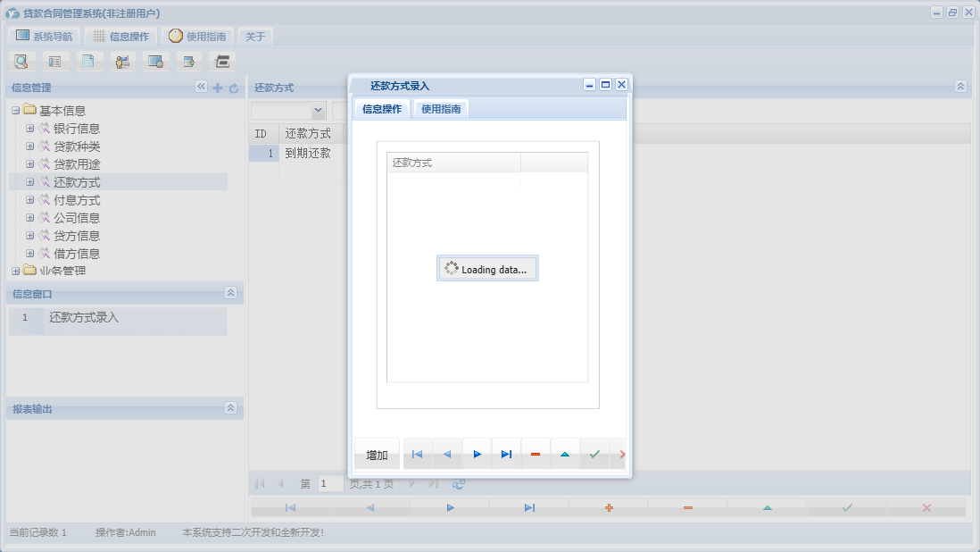Click the 增加 button in the dialog
980x552 pixels.
pyautogui.click(x=377, y=455)
